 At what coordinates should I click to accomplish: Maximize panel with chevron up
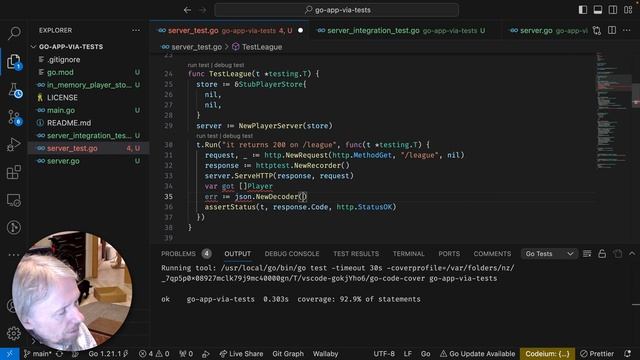(x=632, y=254)
